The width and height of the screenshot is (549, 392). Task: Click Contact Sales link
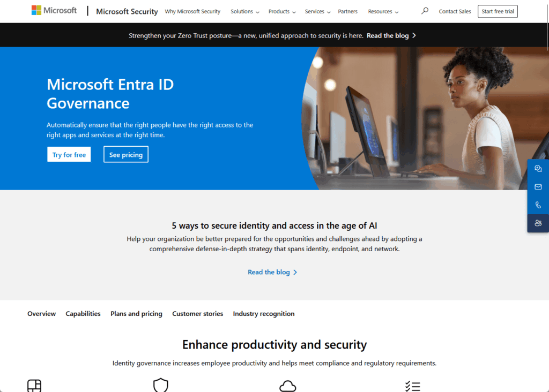455,12
